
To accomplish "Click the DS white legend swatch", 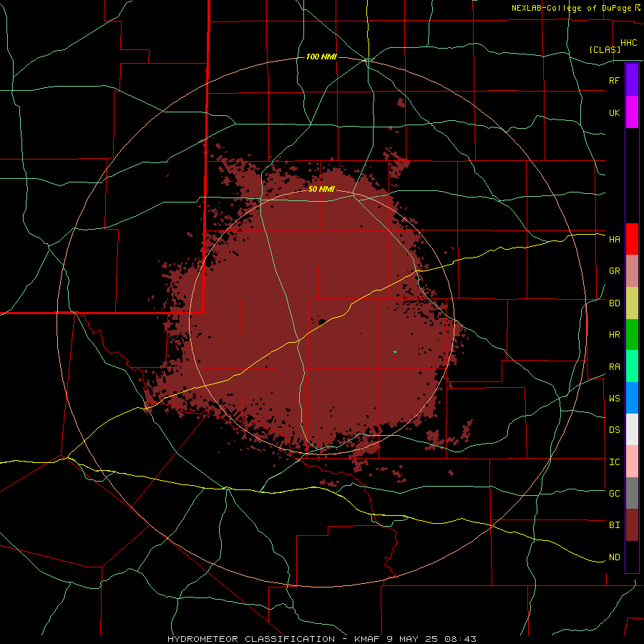I will 632,429.
